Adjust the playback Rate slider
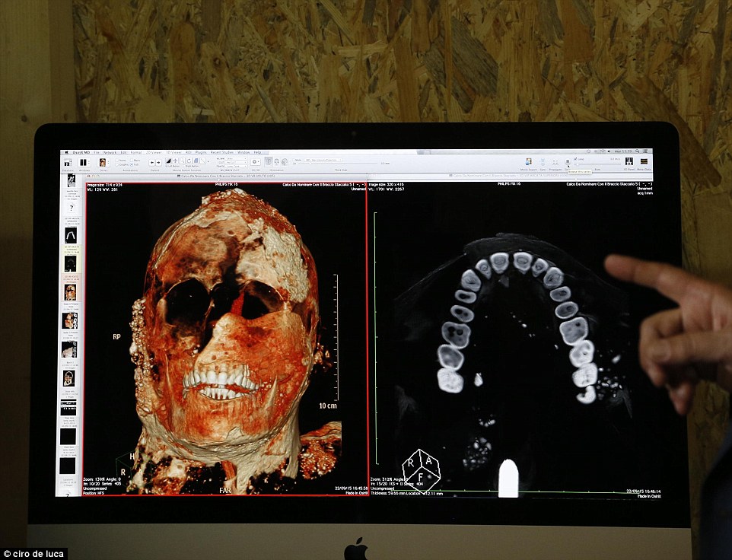This screenshot has height=560, width=732. (x=597, y=164)
